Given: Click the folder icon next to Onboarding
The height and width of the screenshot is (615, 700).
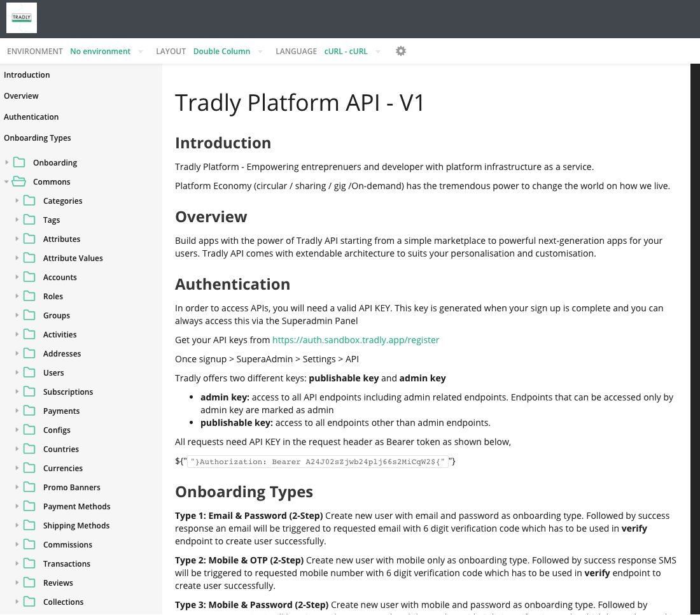Looking at the screenshot, I should coord(20,162).
